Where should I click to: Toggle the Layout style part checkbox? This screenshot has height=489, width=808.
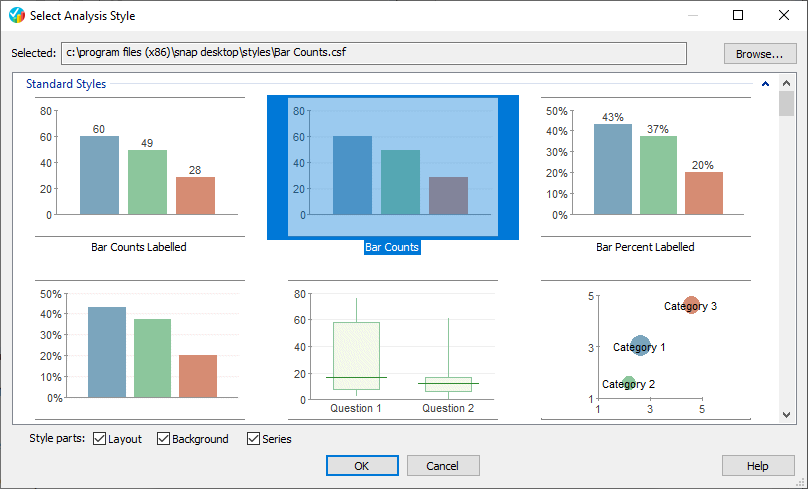100,439
